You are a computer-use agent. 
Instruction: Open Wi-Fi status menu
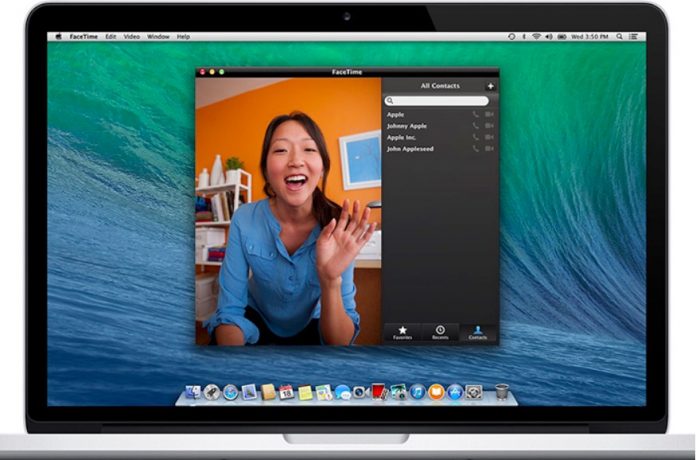537,37
